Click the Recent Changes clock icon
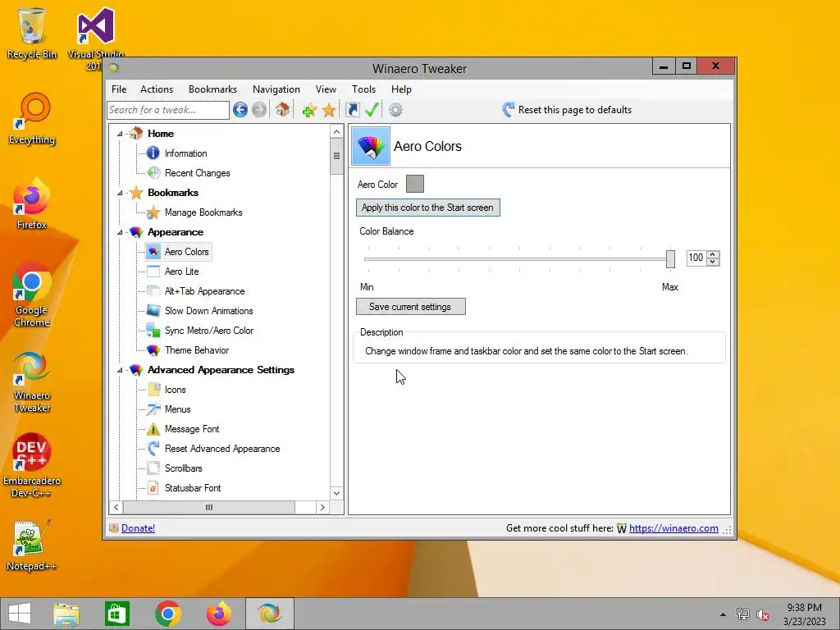The width and height of the screenshot is (840, 630). pyautogui.click(x=153, y=172)
